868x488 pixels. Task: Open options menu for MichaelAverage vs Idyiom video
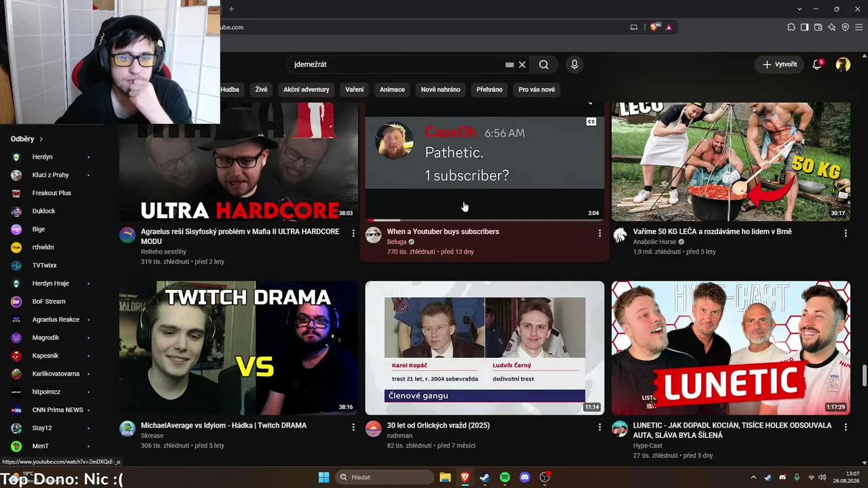[x=353, y=427]
